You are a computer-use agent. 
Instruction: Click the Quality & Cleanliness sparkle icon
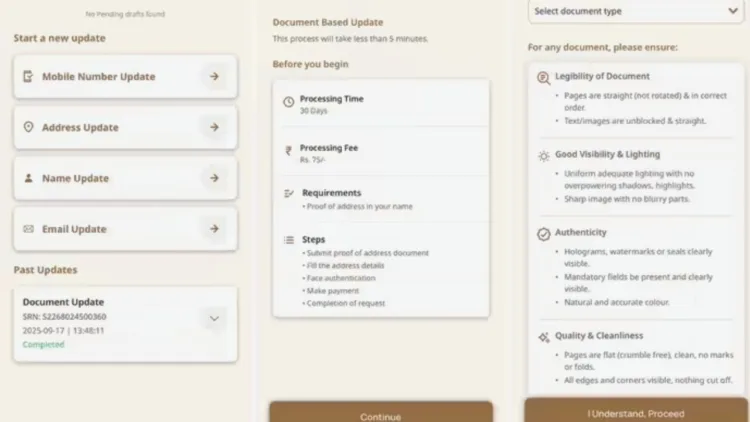click(543, 337)
